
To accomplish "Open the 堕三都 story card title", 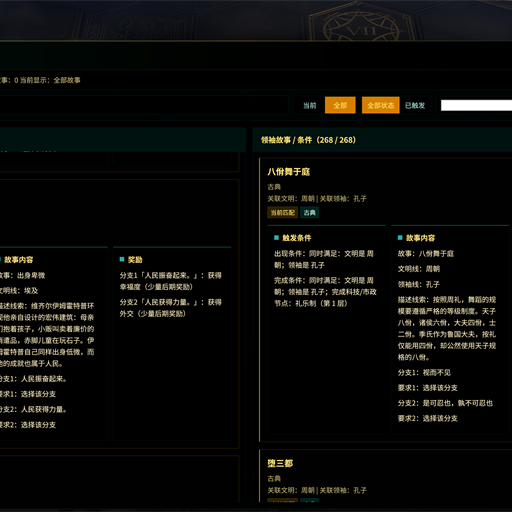I will [x=280, y=463].
